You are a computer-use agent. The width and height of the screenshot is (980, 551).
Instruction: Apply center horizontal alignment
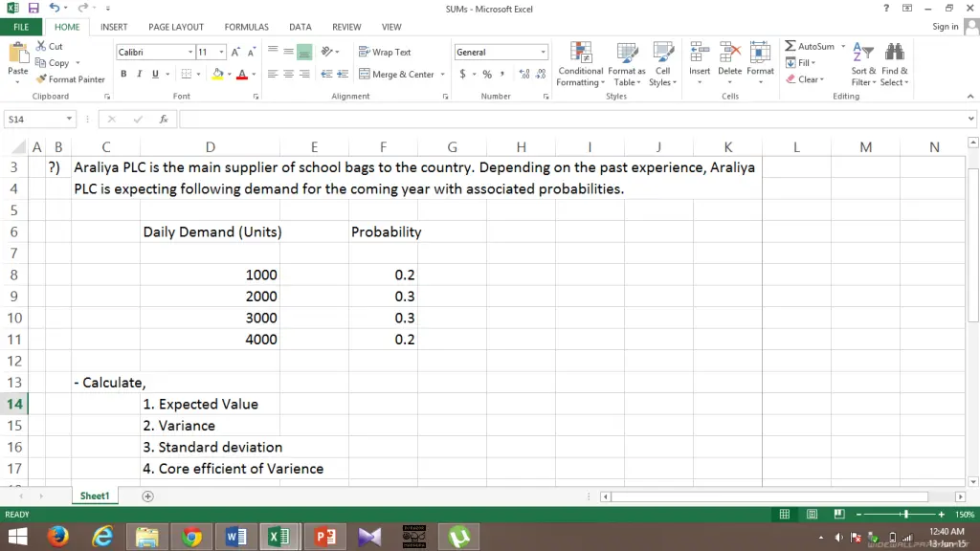tap(289, 74)
